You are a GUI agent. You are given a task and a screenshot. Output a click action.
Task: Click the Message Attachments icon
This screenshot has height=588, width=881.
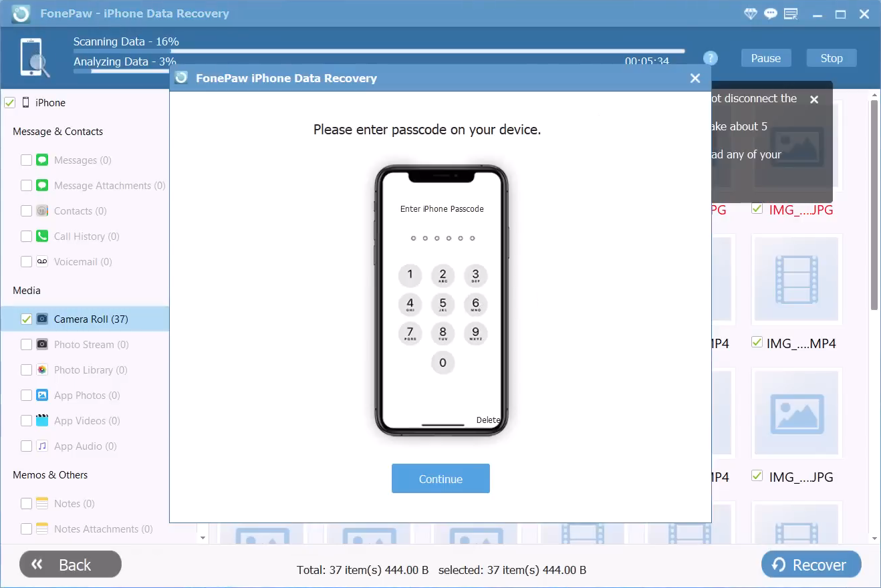42,186
